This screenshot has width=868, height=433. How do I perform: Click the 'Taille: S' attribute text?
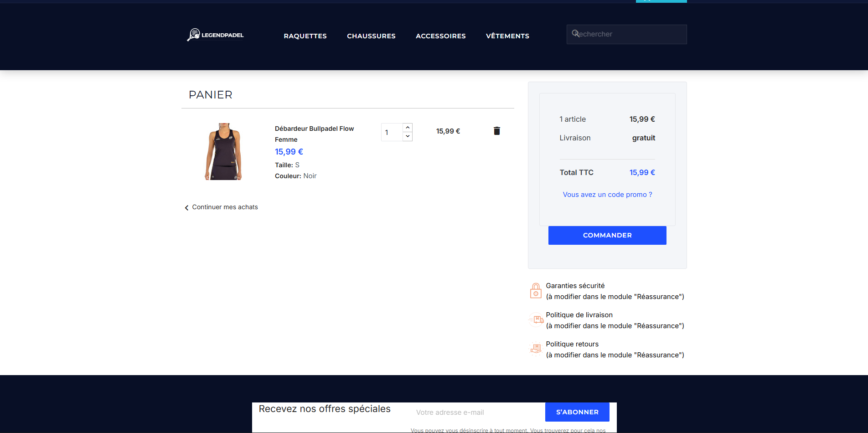287,165
